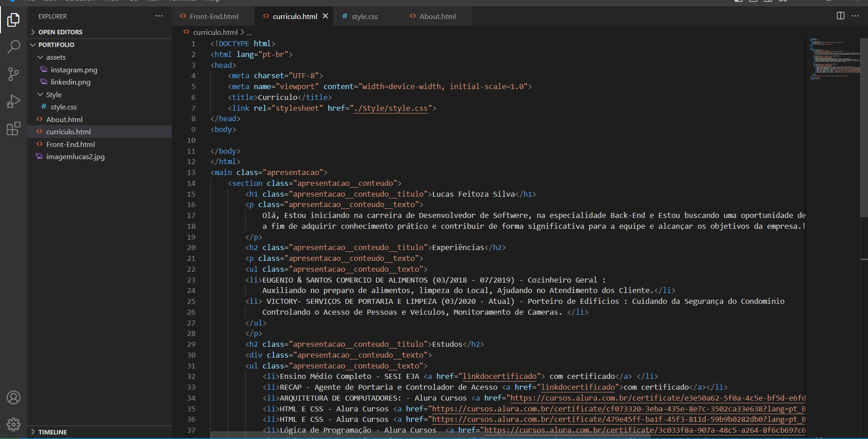868x439 pixels.
Task: Open the Accounts menu icon
Action: click(x=14, y=397)
